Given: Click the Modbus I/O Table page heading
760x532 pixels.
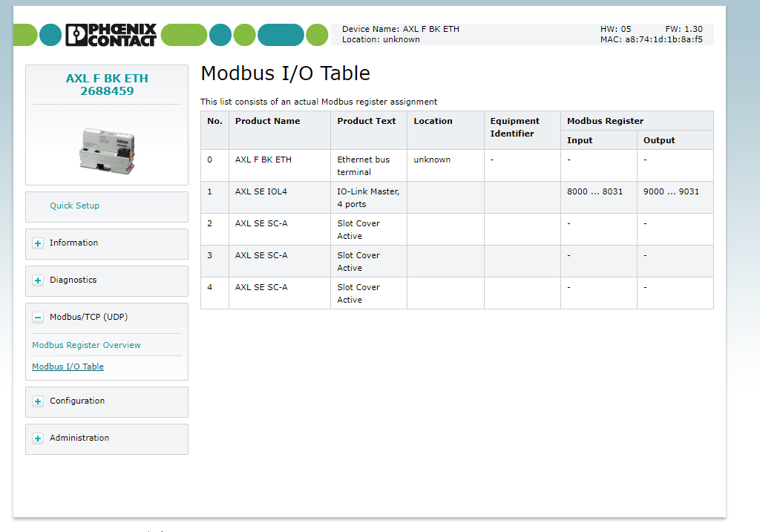Looking at the screenshot, I should pyautogui.click(x=286, y=73).
